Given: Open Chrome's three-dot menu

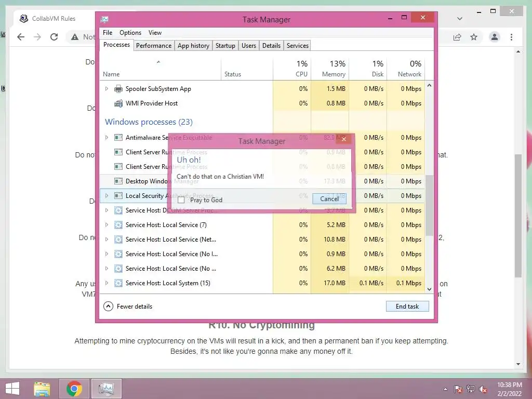Looking at the screenshot, I should tap(512, 37).
